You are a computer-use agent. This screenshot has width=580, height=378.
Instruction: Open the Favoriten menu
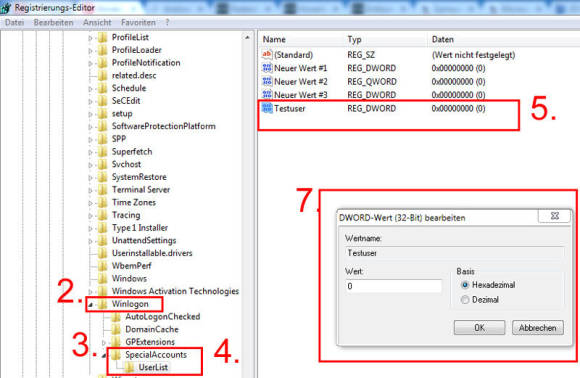[138, 23]
